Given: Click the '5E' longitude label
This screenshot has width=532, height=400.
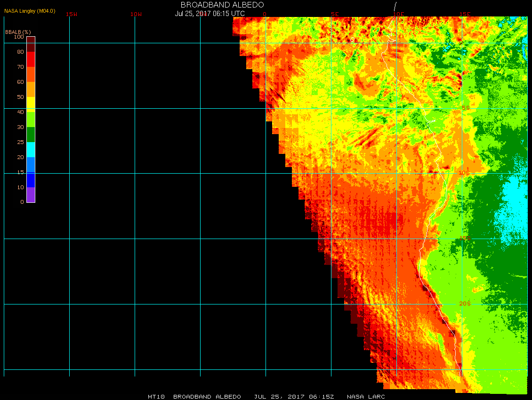Looking at the screenshot, I should (x=335, y=14).
